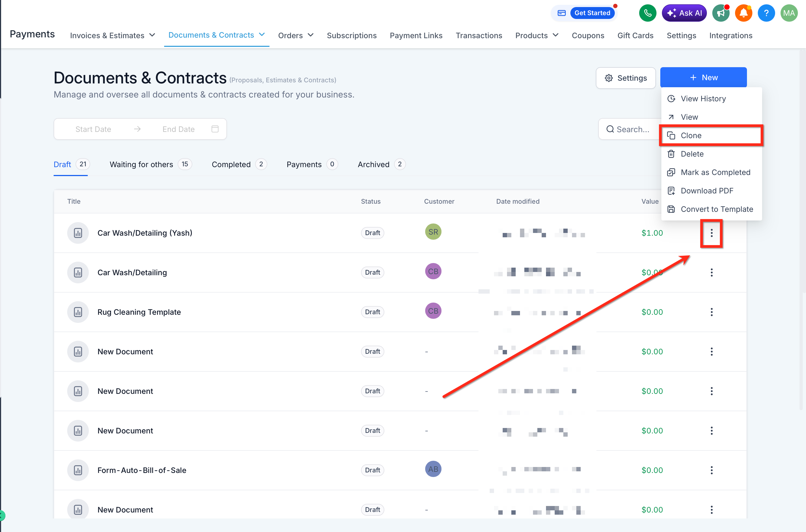Open the calendar icon in the date range field
The height and width of the screenshot is (532, 806).
pos(215,129)
